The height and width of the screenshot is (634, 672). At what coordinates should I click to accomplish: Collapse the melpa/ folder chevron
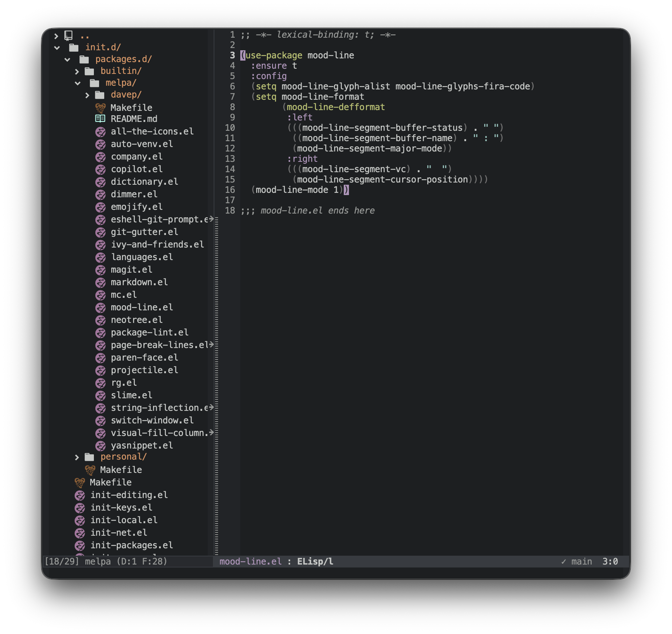(x=78, y=83)
